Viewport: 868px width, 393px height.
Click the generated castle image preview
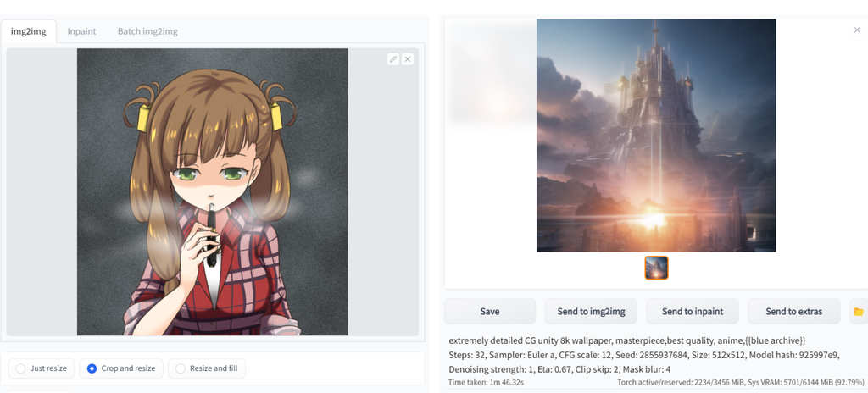[x=656, y=136]
